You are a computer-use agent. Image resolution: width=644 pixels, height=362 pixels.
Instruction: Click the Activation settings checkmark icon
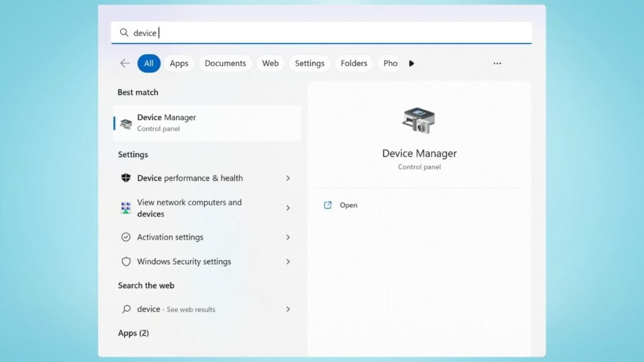click(x=126, y=238)
